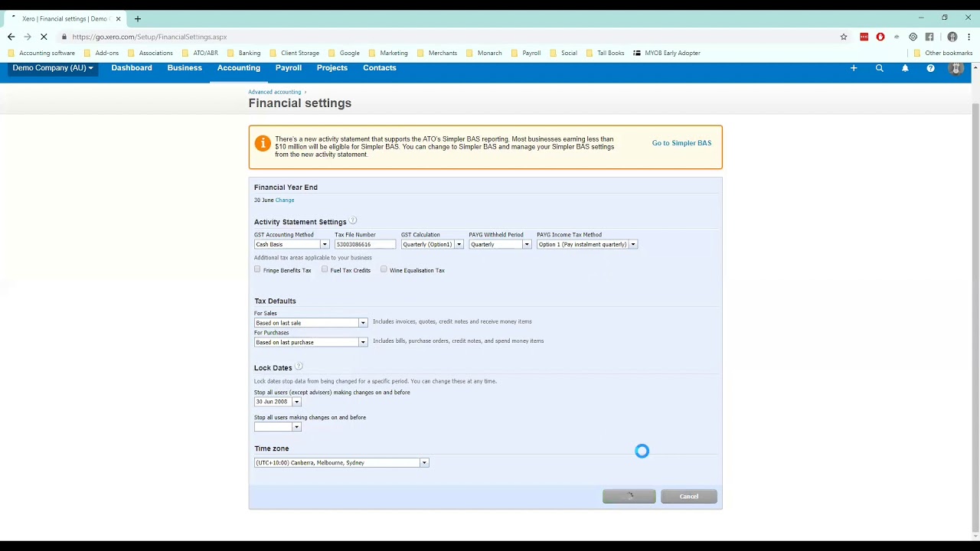
Task: Open Payroll menu
Action: (289, 68)
